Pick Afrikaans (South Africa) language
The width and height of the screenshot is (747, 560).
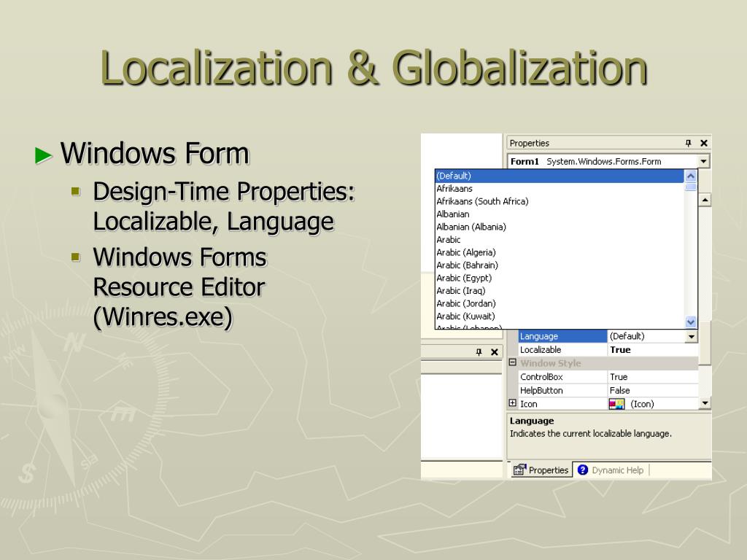pyautogui.click(x=560, y=201)
